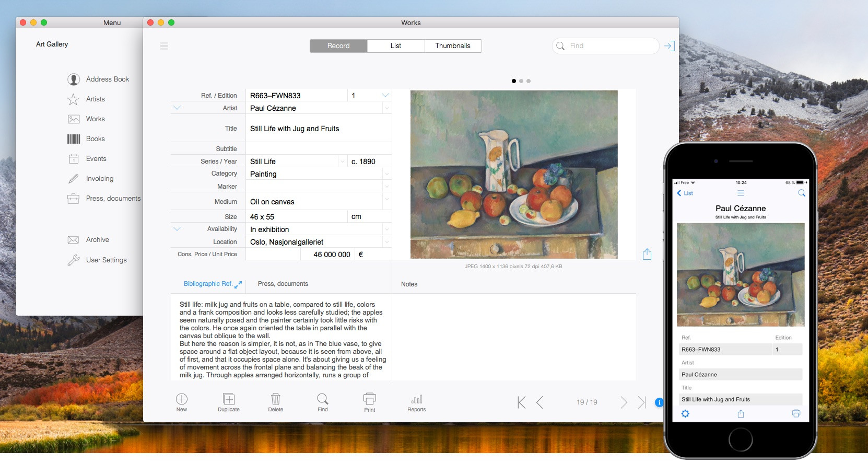Click the empty Subtitle field

pos(319,148)
